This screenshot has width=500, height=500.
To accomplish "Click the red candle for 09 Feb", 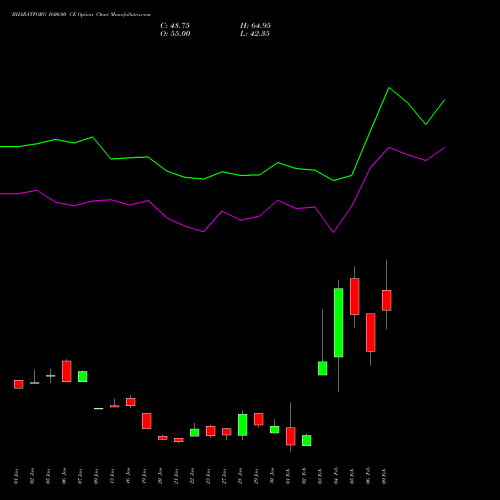I will pos(387,300).
